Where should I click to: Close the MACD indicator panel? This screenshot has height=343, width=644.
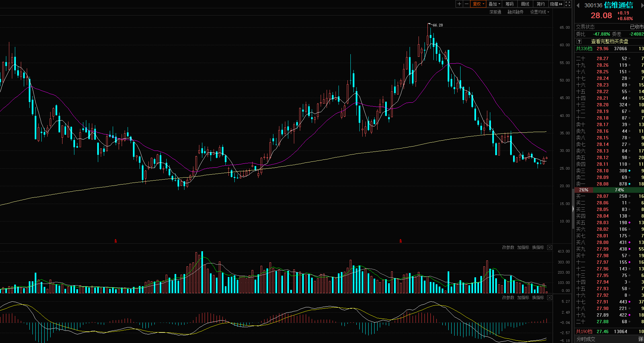click(x=549, y=297)
